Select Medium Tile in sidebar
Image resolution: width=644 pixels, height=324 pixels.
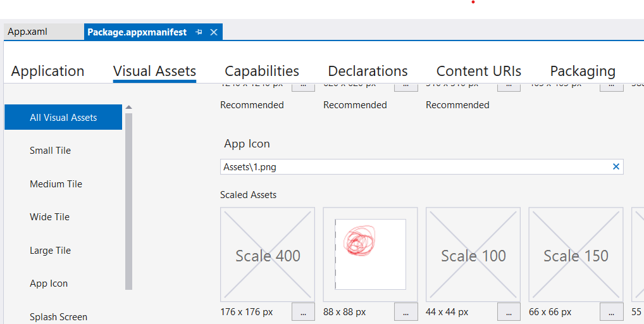(x=56, y=184)
